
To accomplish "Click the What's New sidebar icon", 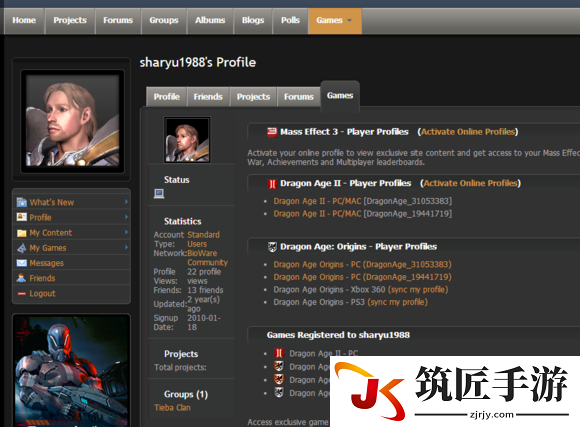I will click(x=22, y=202).
